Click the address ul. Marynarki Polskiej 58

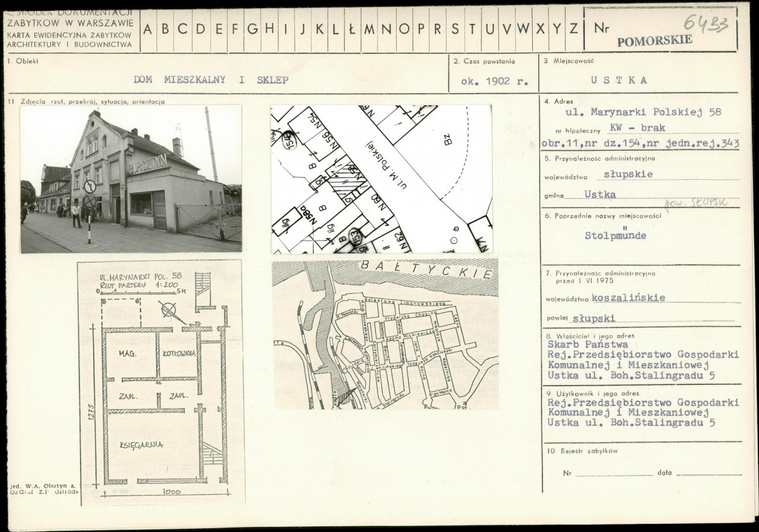click(x=644, y=112)
